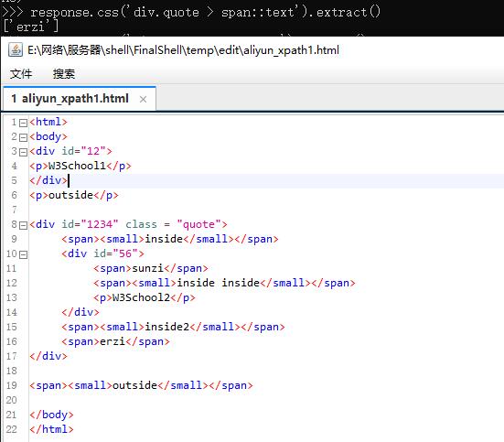Image resolution: width=504 pixels, height=442 pixels.
Task: Click the erzi span on line 16
Action: tap(116, 341)
